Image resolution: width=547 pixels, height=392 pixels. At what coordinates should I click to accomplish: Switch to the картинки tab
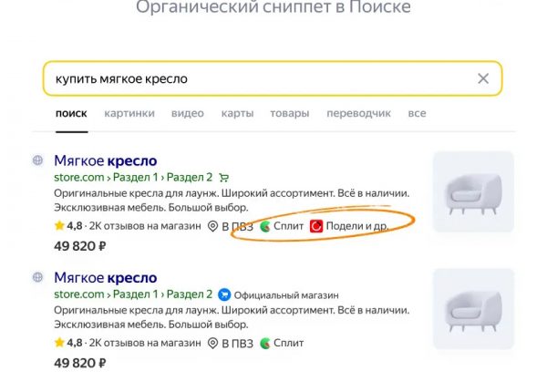coord(129,114)
